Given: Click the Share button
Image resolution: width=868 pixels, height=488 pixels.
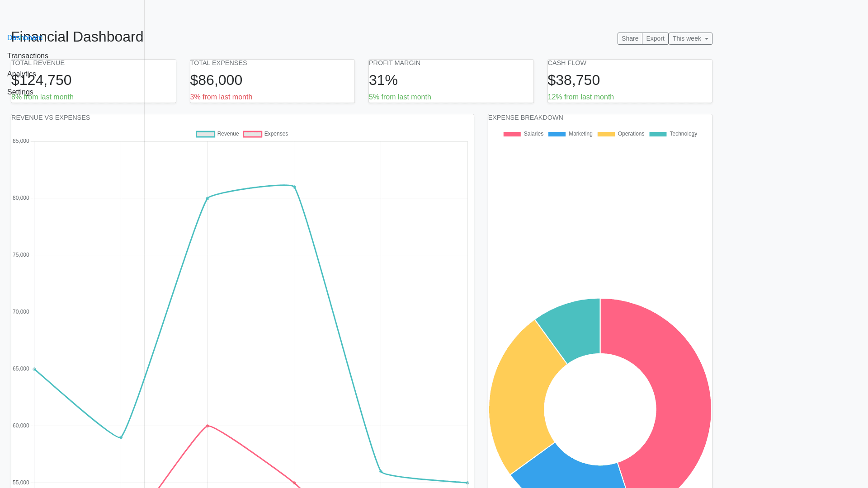Looking at the screenshot, I should (630, 39).
